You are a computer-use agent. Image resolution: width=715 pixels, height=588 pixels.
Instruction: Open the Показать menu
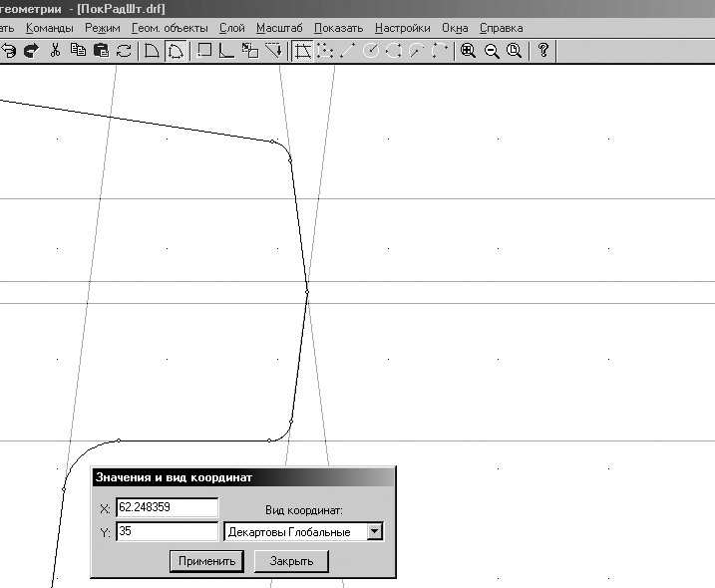(x=338, y=28)
